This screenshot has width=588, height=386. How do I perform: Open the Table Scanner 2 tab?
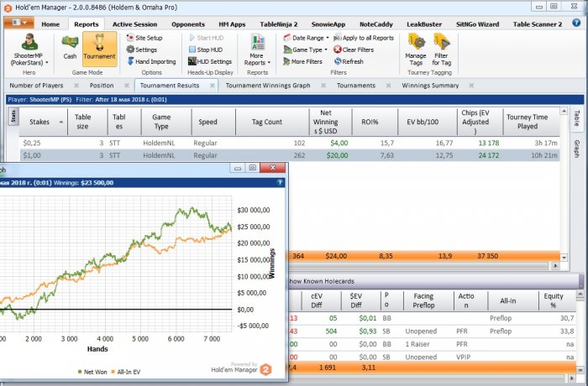pyautogui.click(x=538, y=24)
